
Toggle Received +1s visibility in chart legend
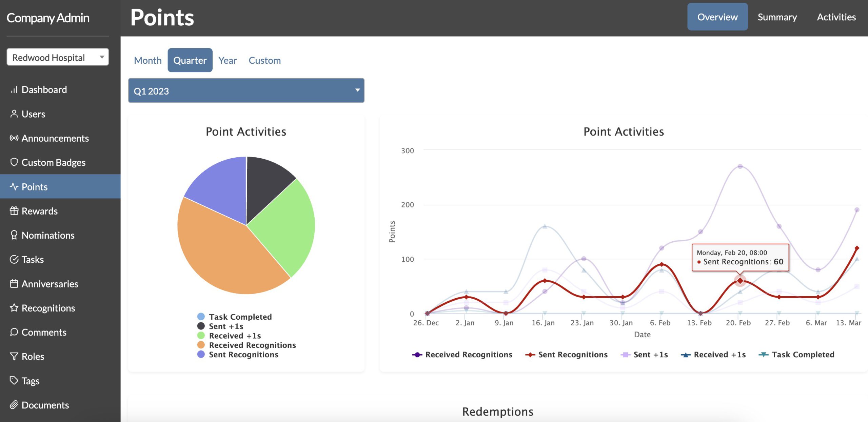click(x=713, y=355)
